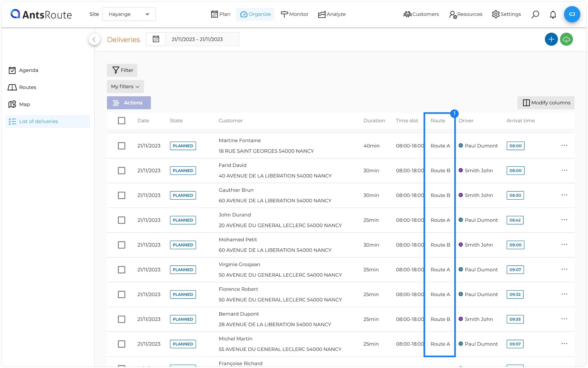Select all deliveries header checkbox
Screen dimensions: 588x368
[x=122, y=120]
